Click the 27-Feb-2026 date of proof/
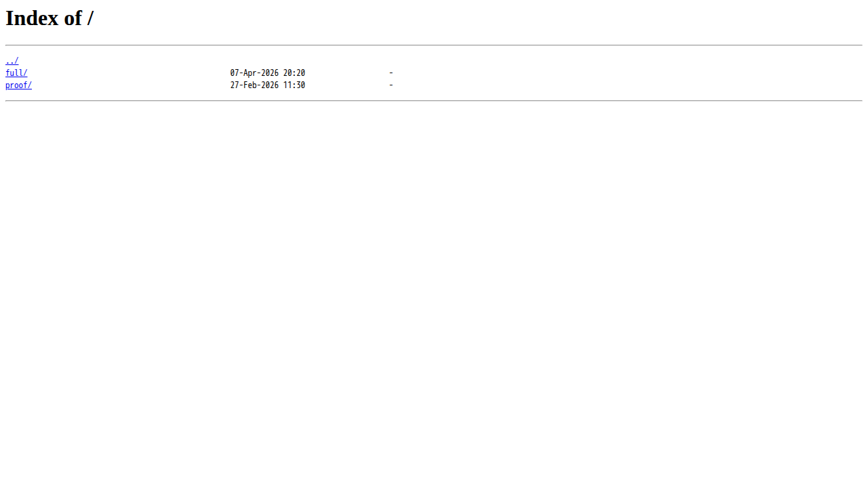The height and width of the screenshot is (488, 868). tap(254, 85)
